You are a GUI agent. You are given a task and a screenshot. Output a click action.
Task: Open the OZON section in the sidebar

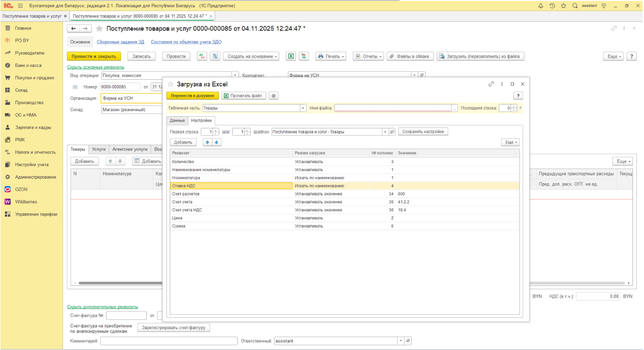[21, 189]
